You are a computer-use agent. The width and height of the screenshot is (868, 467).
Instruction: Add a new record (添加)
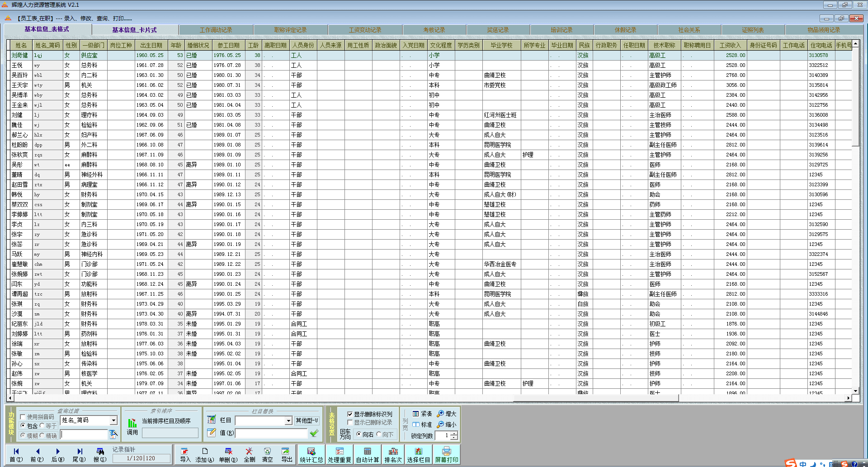(x=204, y=454)
